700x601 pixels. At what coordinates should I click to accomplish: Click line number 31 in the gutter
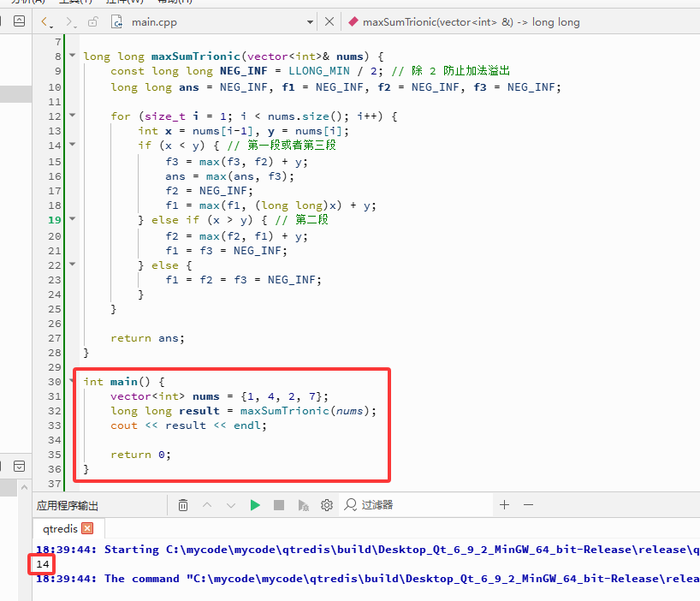[55, 396]
